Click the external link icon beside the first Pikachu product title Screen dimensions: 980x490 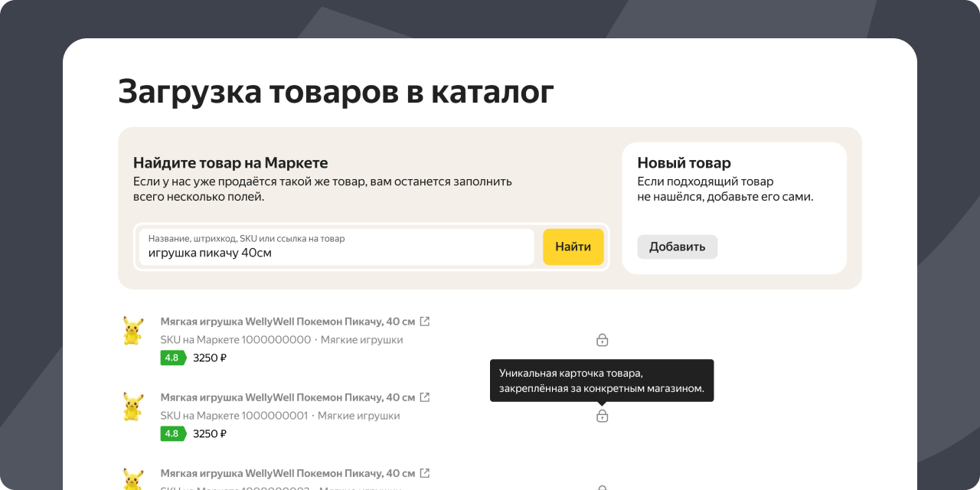pos(425,322)
